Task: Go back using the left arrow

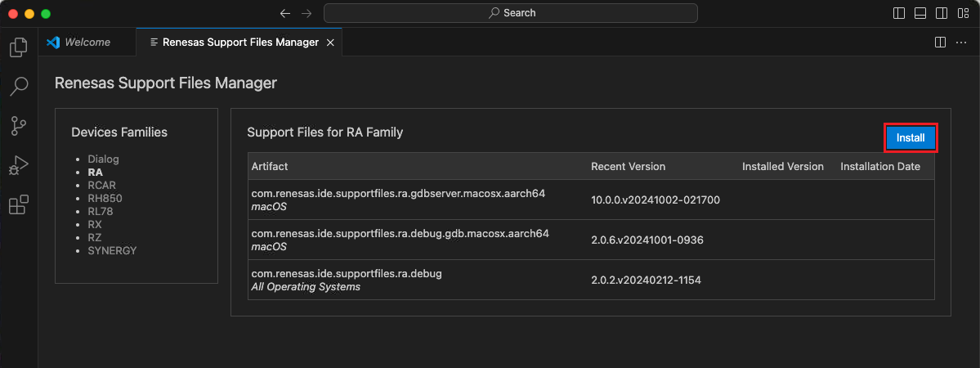Action: [x=285, y=13]
